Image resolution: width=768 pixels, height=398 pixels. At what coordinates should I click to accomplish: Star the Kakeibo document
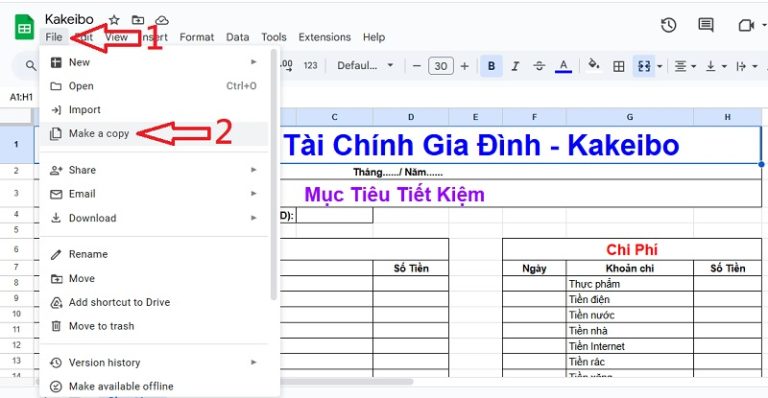tap(114, 20)
